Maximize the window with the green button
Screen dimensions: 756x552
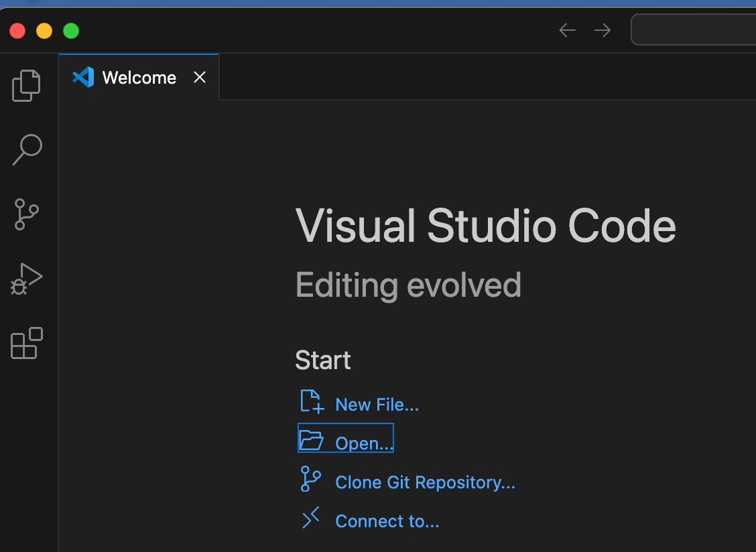pyautogui.click(x=71, y=31)
